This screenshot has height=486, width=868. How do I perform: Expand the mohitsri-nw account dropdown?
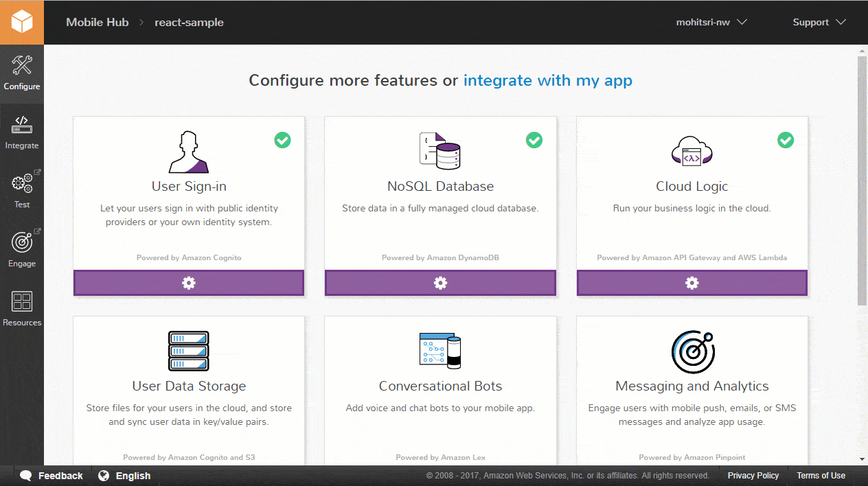(711, 22)
